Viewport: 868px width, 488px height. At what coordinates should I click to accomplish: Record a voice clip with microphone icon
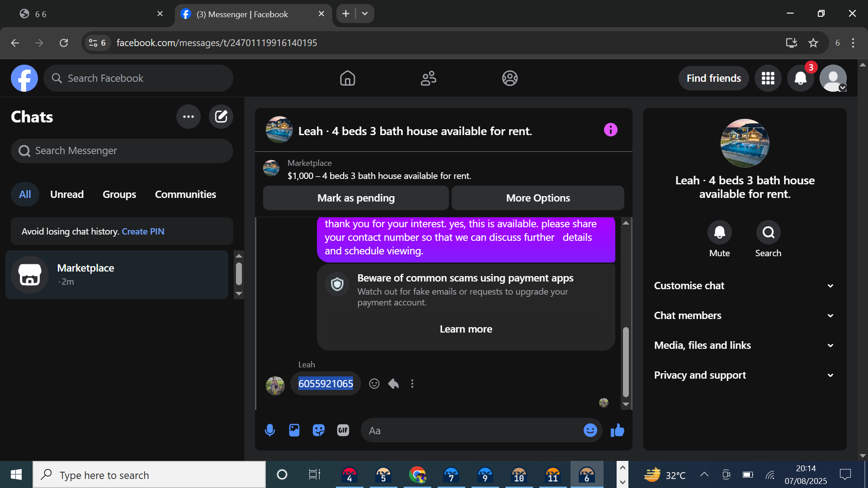pyautogui.click(x=270, y=430)
